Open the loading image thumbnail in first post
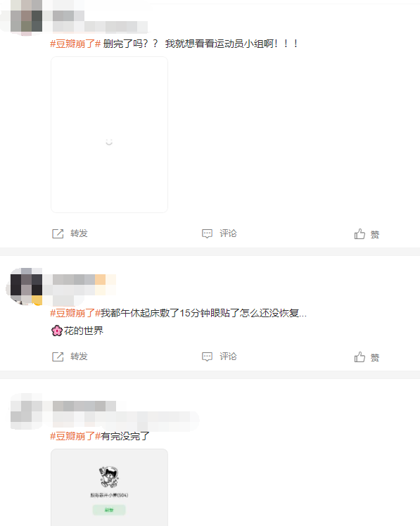 tap(109, 134)
